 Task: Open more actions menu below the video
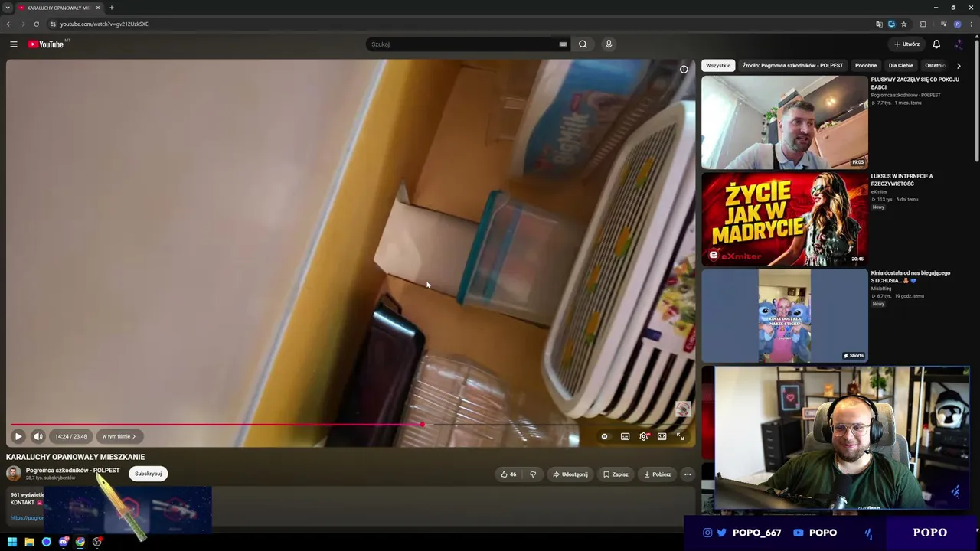pyautogui.click(x=688, y=474)
